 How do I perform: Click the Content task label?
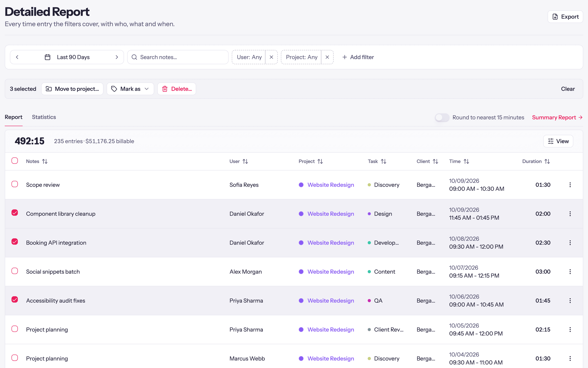[x=384, y=272]
